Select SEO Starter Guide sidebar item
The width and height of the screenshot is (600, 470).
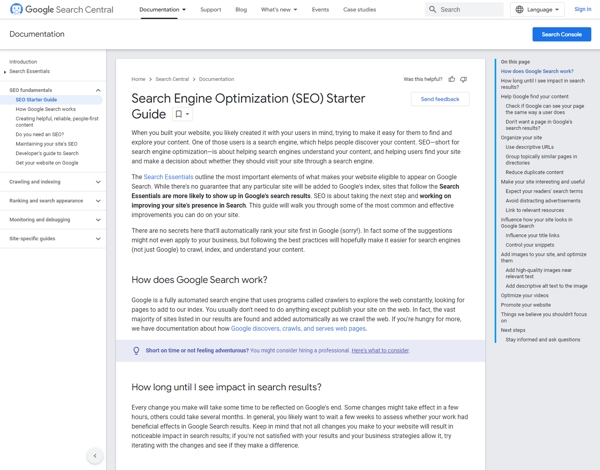[36, 100]
